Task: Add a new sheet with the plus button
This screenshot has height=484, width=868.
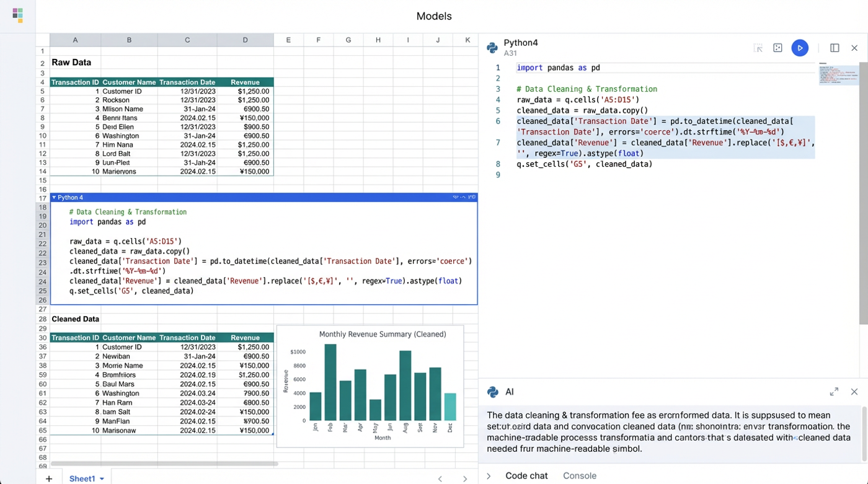Action: click(x=49, y=478)
